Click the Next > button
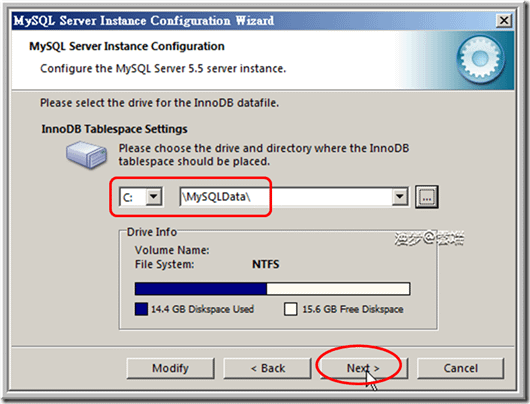Image resolution: width=530 pixels, height=404 pixels. point(363,368)
